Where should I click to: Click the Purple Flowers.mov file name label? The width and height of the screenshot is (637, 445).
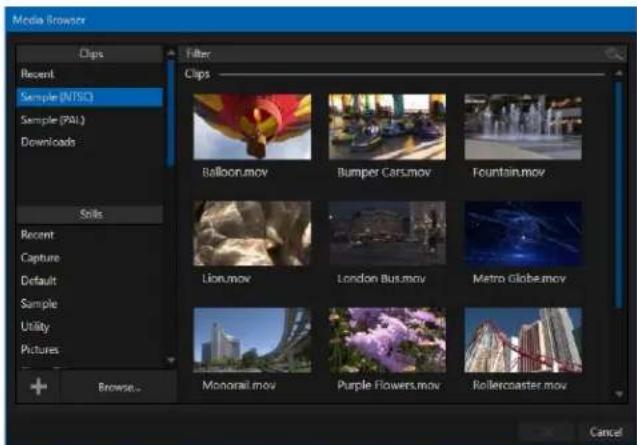389,385
